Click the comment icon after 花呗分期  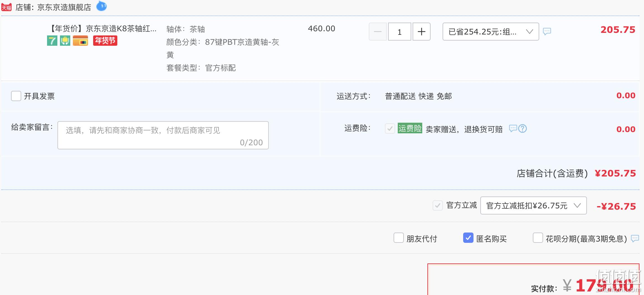pyautogui.click(x=635, y=239)
